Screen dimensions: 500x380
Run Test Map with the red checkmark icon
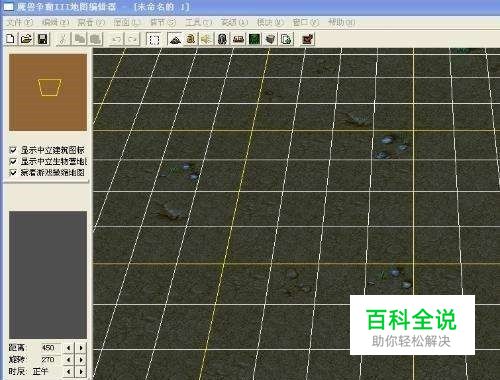pyautogui.click(x=308, y=39)
